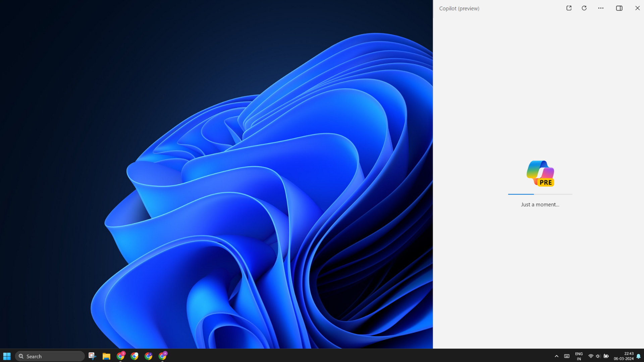The width and height of the screenshot is (644, 362).
Task: Close the Copilot preview panel
Action: pyautogui.click(x=637, y=8)
